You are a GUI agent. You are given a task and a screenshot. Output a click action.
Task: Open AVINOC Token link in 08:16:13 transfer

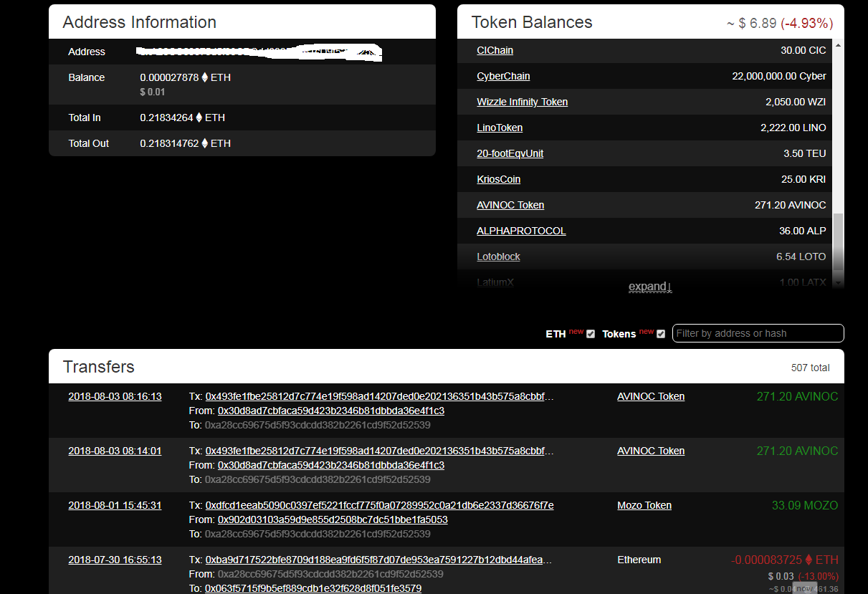tap(651, 396)
